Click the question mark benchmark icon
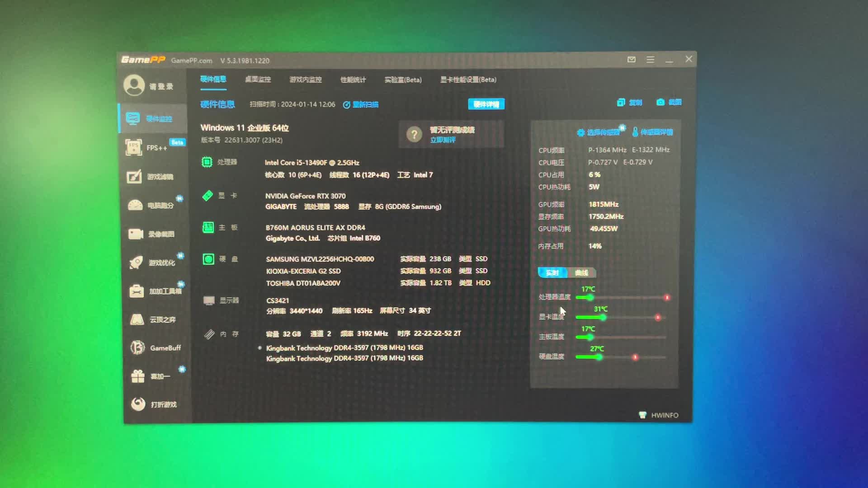868x488 pixels. tap(414, 134)
